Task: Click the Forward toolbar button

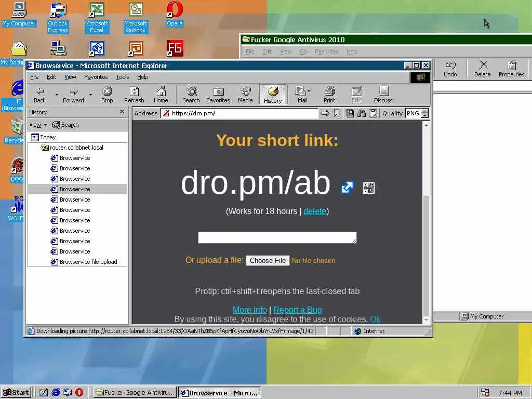Action: coord(73,95)
